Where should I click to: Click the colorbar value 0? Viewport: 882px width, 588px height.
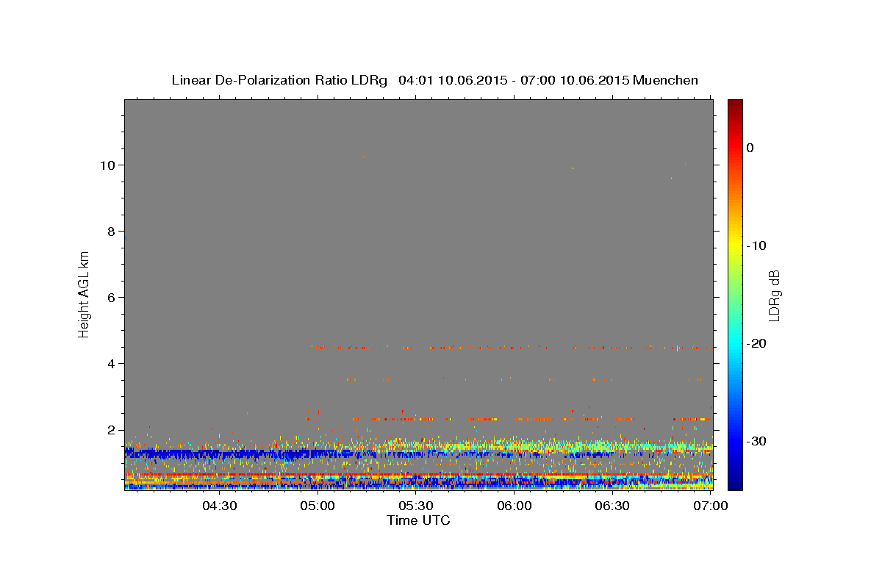[x=750, y=148]
